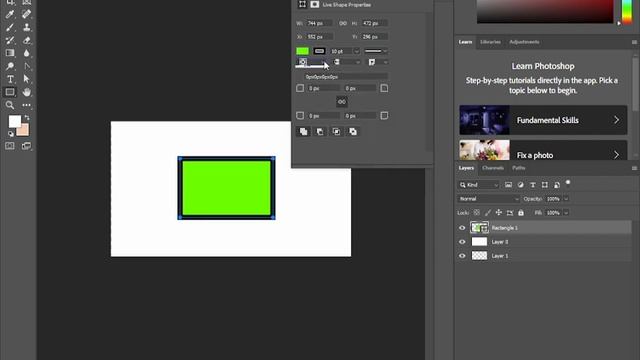Swap foreground and background colors

27,118
